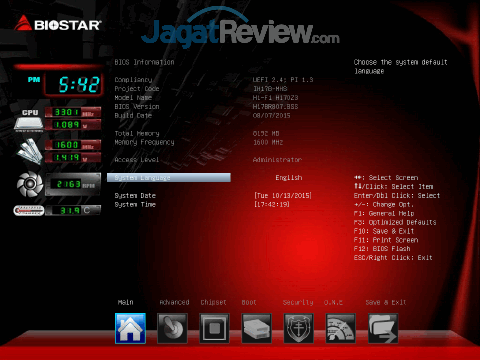This screenshot has width=480, height=360.
Task: Click the Build Date value 08/07/2015
Action: [272, 116]
